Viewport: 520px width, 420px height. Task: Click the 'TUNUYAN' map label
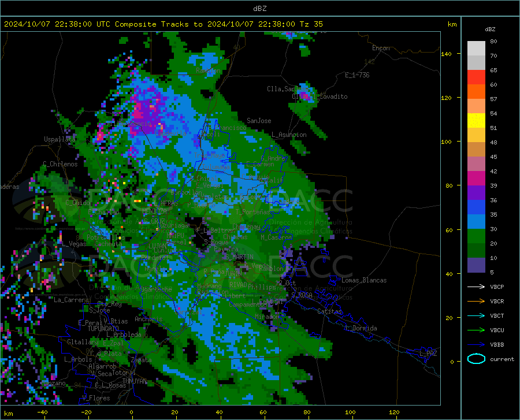[x=134, y=381]
